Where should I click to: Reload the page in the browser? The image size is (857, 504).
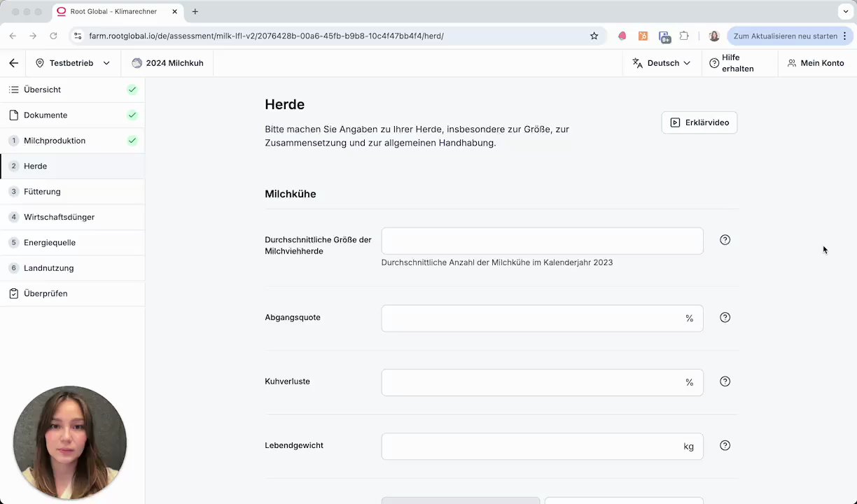[x=53, y=36]
